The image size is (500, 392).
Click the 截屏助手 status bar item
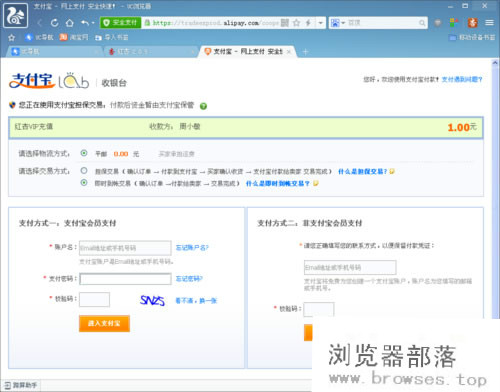21,385
